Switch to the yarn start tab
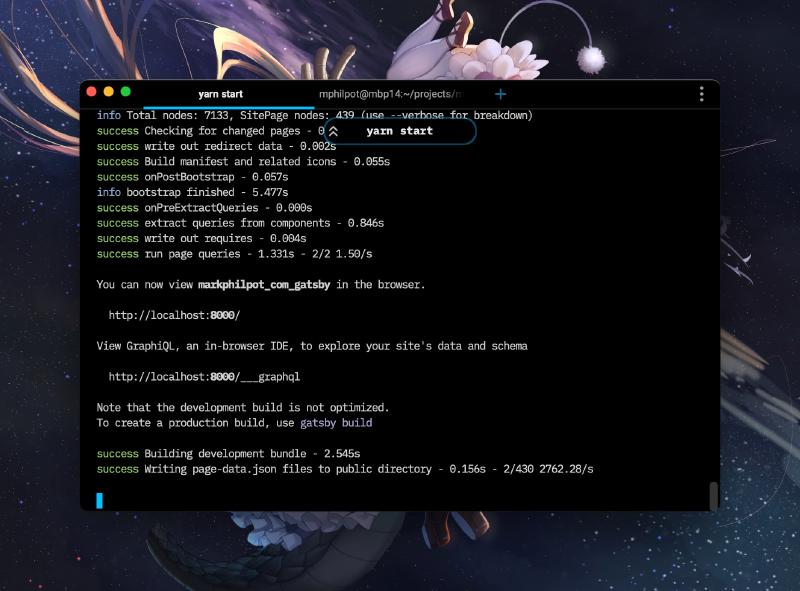800x591 pixels. tap(220, 94)
